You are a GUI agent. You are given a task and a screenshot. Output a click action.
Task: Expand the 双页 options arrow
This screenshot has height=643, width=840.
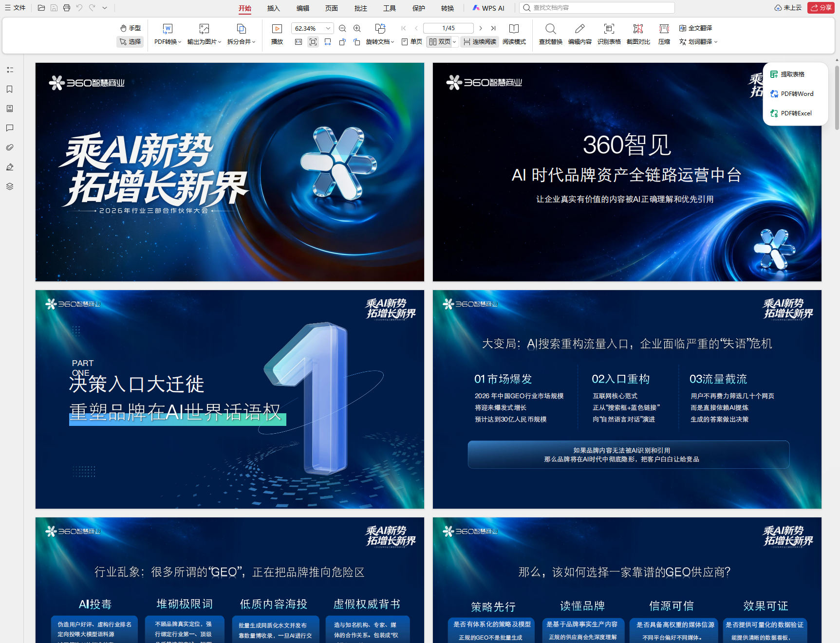click(x=455, y=42)
